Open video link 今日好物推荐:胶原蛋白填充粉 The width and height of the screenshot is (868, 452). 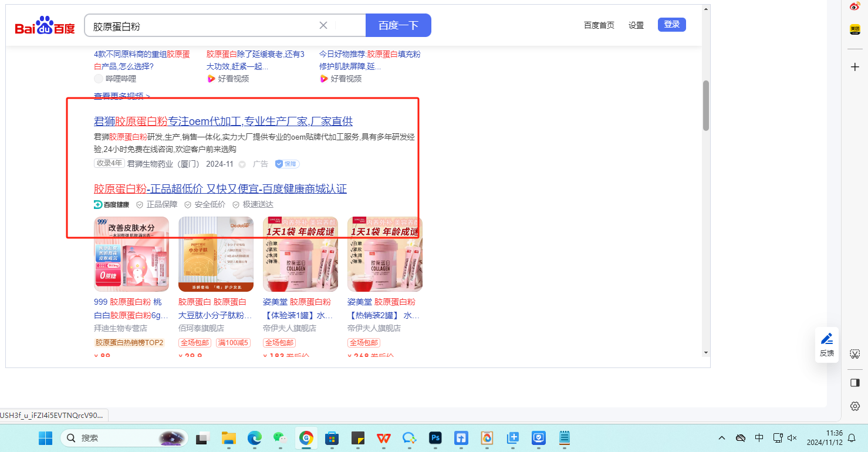370,60
